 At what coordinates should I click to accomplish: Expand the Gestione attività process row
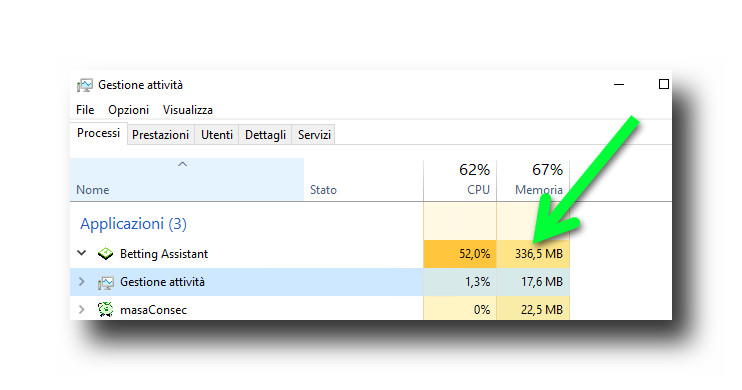click(82, 282)
